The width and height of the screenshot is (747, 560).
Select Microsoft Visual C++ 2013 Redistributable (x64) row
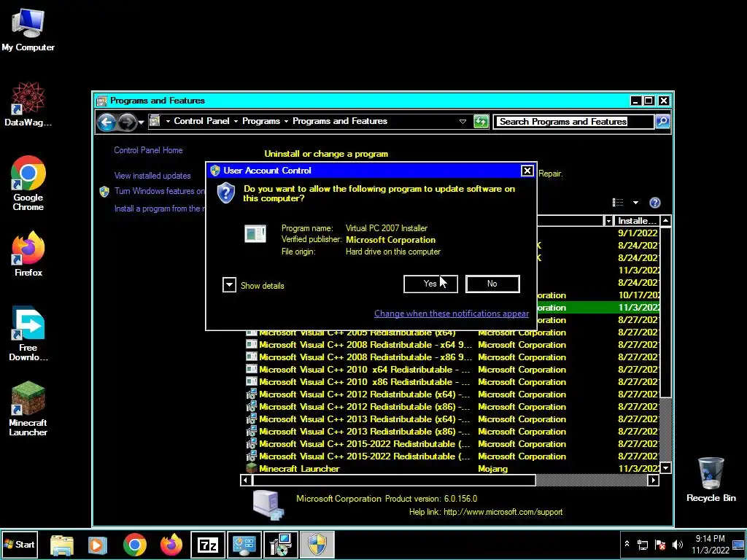452,419
